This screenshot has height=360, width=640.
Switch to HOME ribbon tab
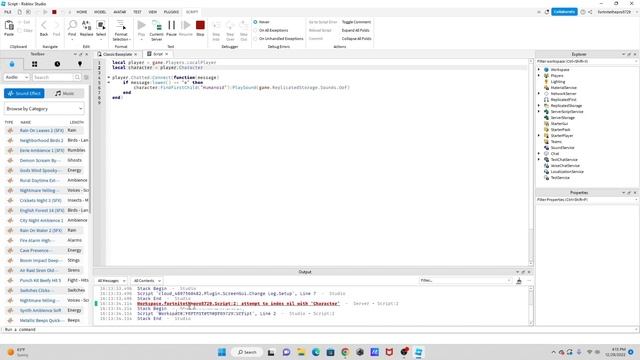click(82, 12)
